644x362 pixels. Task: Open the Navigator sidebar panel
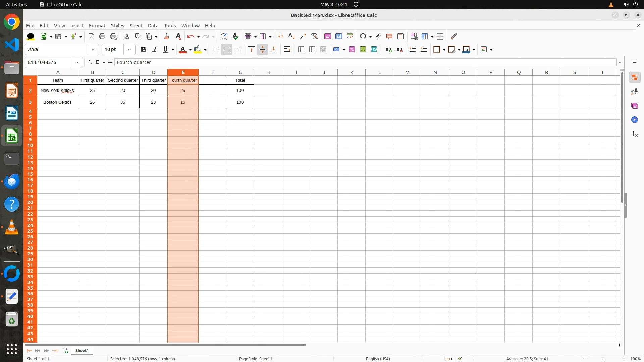[634, 120]
